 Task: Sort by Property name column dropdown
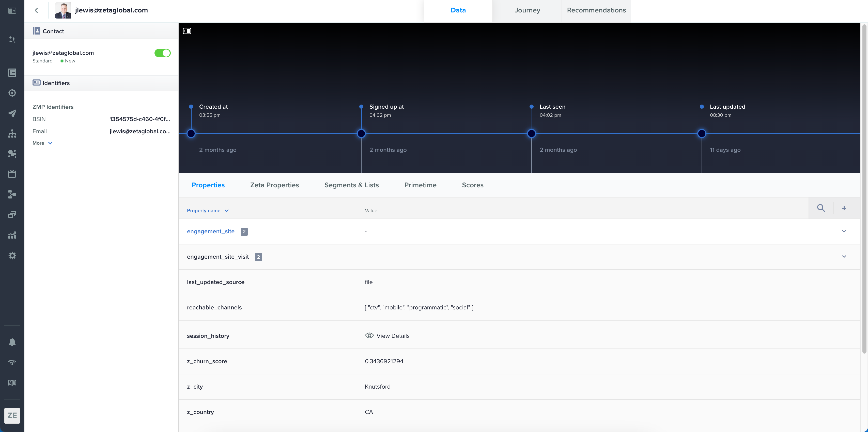208,210
